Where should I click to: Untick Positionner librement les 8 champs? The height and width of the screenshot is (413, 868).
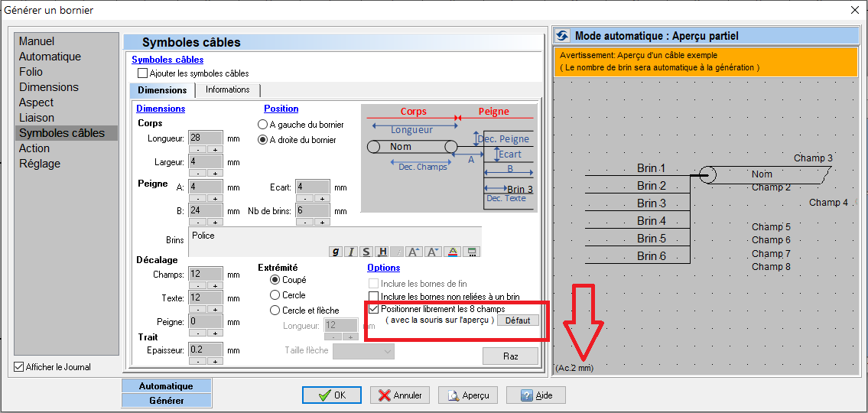(x=374, y=309)
